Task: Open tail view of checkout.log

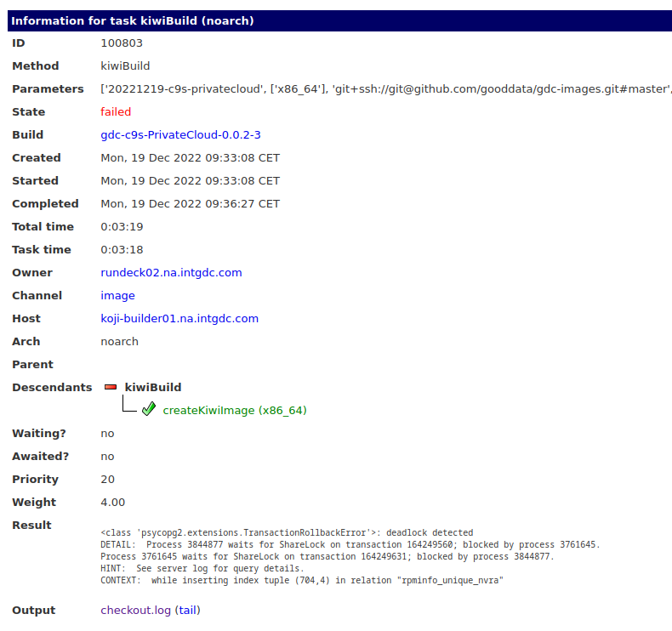Action: pos(188,611)
